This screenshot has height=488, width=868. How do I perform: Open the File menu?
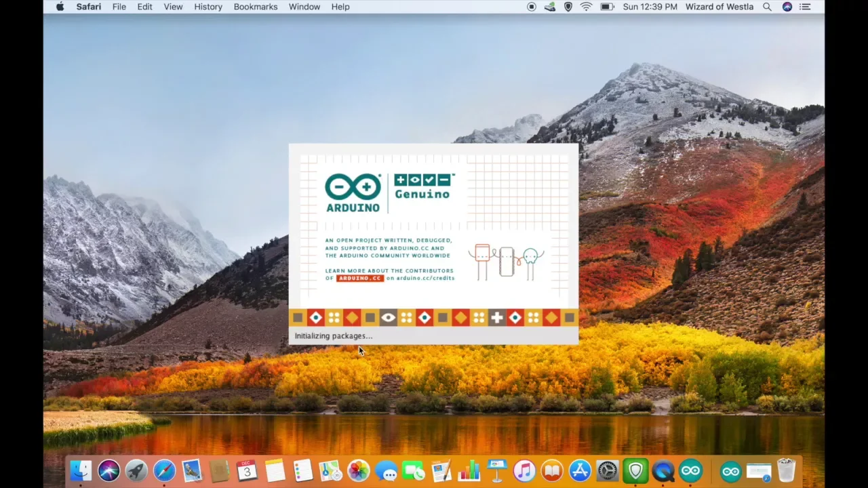(x=119, y=7)
